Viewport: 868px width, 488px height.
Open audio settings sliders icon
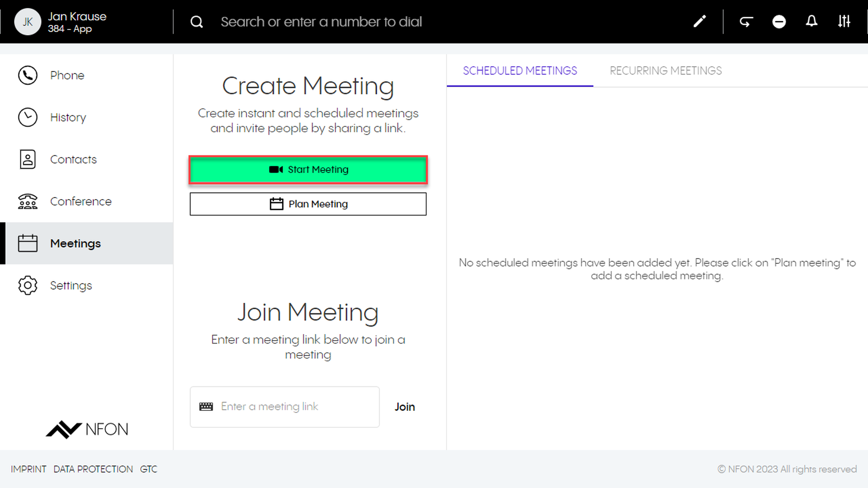[844, 21]
